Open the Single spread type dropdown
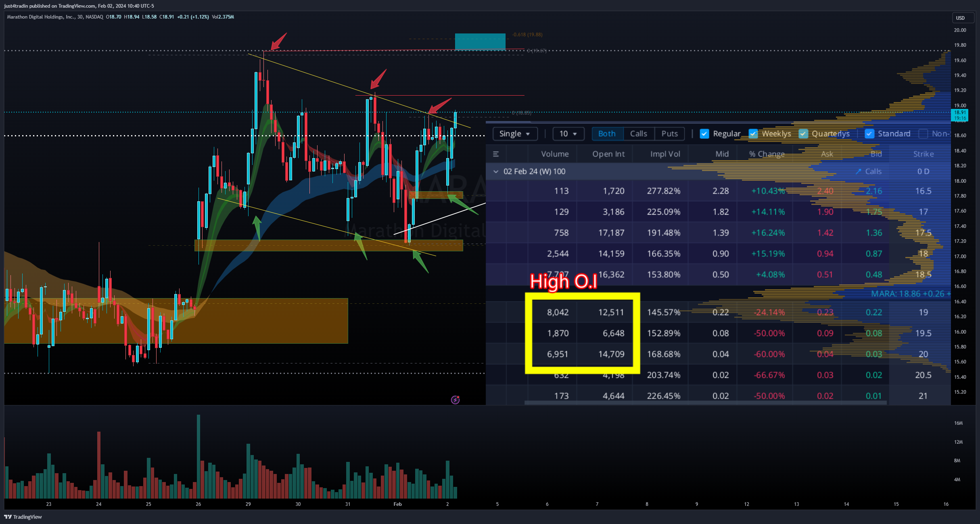Image resolution: width=980 pixels, height=524 pixels. pos(515,134)
